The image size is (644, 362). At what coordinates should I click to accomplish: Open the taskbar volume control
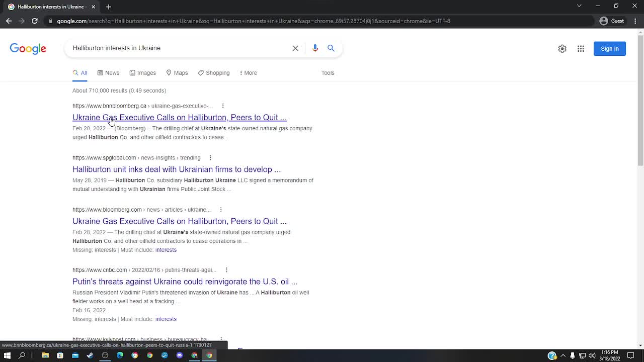[x=592, y=355]
